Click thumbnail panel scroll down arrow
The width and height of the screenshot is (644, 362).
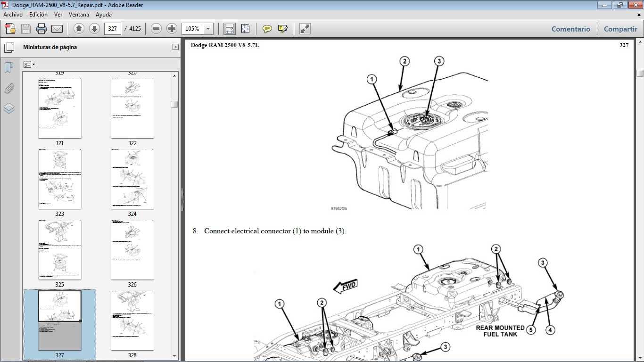[x=174, y=356]
